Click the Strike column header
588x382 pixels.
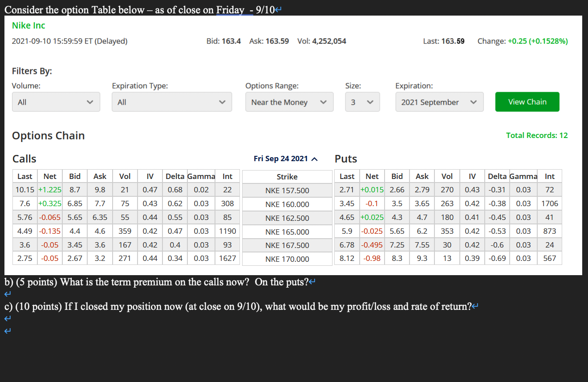(x=287, y=177)
